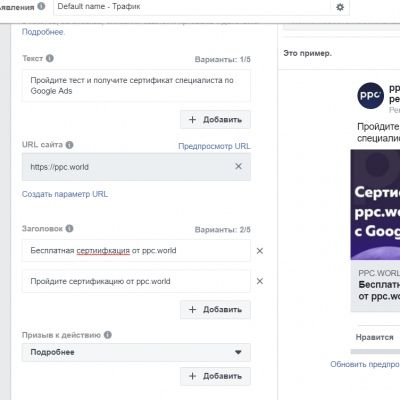Click the Обновить предпросмотр link
400x400 pixels.
point(365,364)
